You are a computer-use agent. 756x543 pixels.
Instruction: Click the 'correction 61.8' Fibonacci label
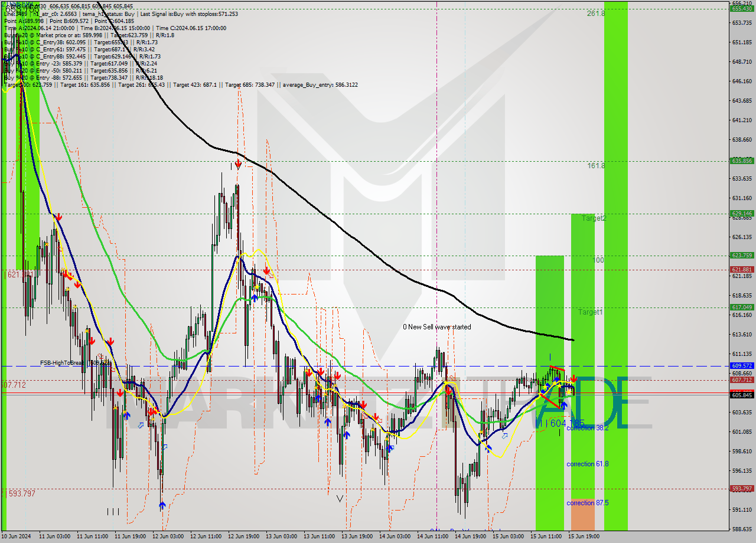pyautogui.click(x=587, y=464)
